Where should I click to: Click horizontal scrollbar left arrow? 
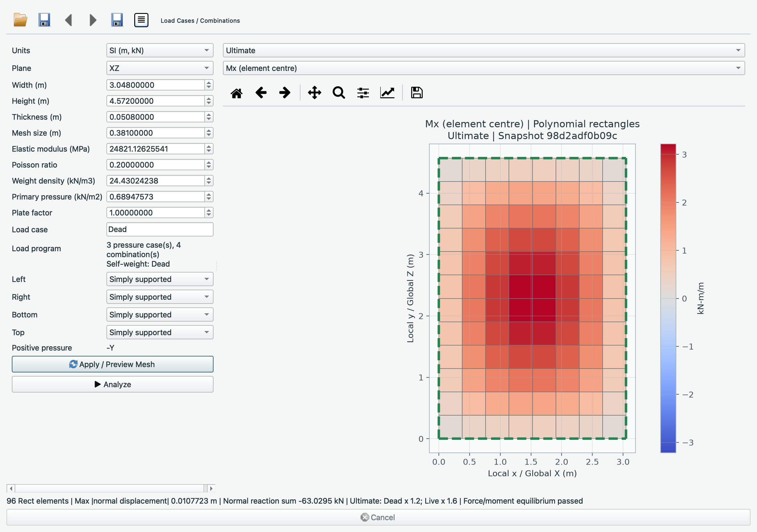point(11,488)
